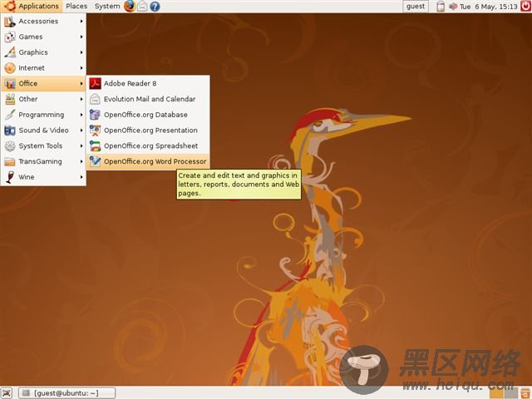Click the Internet globe icon
This screenshot has height=399, width=532.
[10, 68]
